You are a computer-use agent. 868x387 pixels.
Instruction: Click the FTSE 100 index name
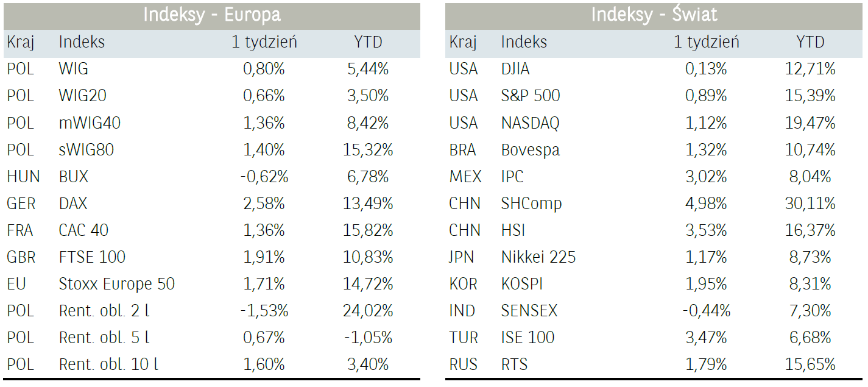(92, 257)
